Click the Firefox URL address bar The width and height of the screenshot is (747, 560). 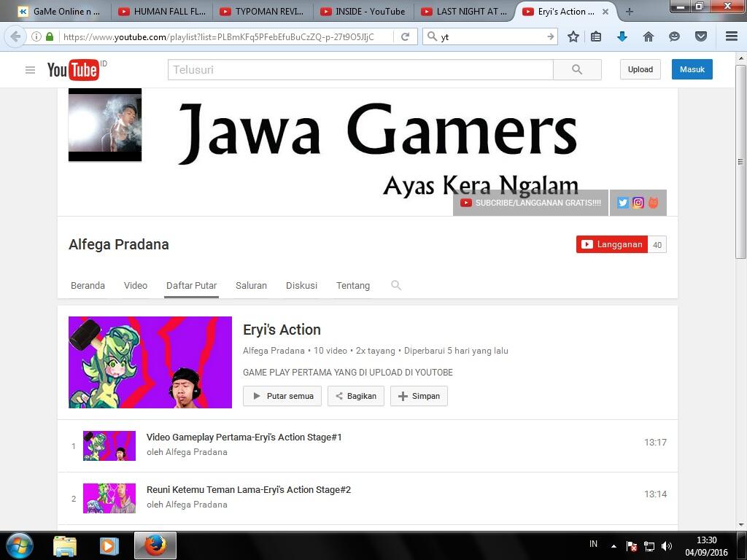[x=226, y=36]
